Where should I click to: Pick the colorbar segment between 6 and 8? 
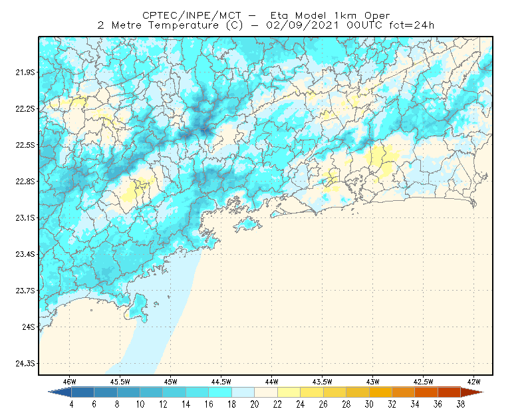(x=106, y=392)
